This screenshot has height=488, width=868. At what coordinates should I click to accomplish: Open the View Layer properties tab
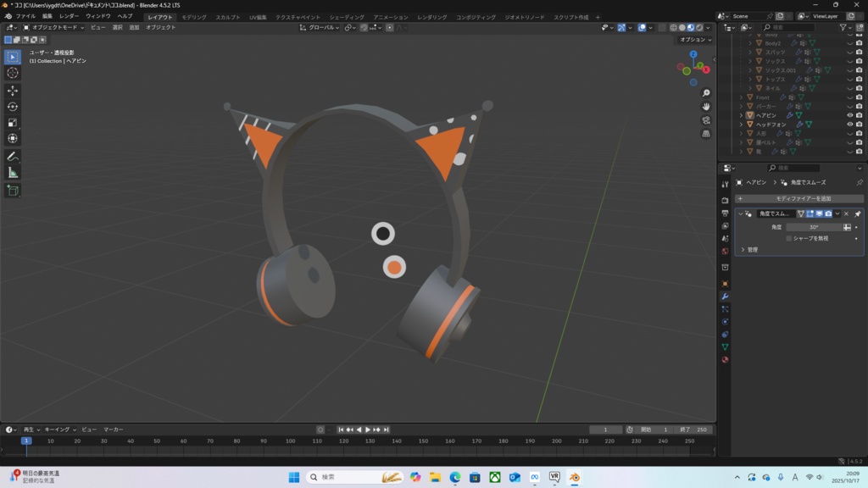[x=726, y=225]
